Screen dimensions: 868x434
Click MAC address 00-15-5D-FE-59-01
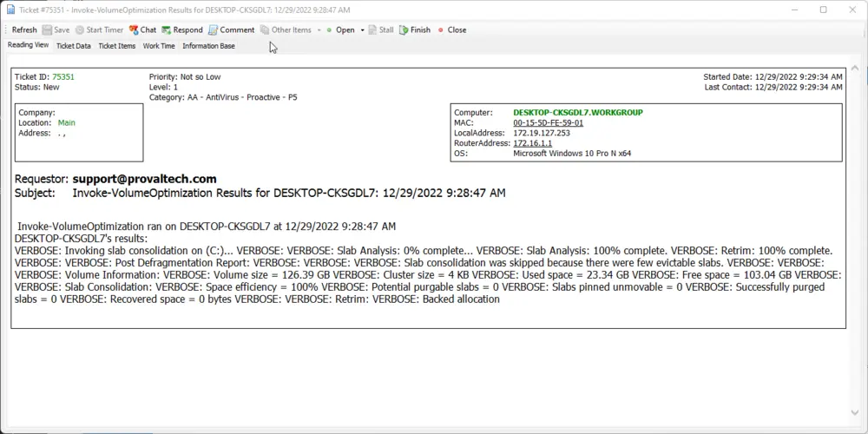[548, 123]
